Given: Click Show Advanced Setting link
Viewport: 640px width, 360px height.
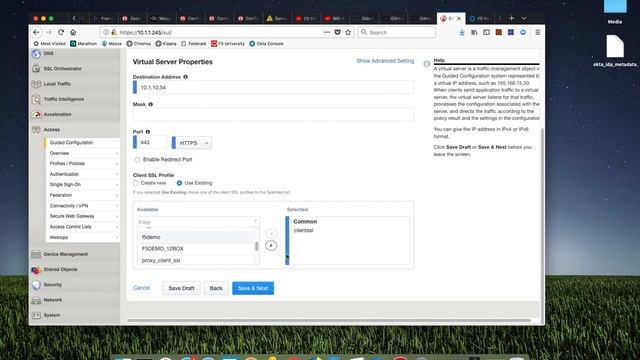Looking at the screenshot, I should (x=385, y=61).
